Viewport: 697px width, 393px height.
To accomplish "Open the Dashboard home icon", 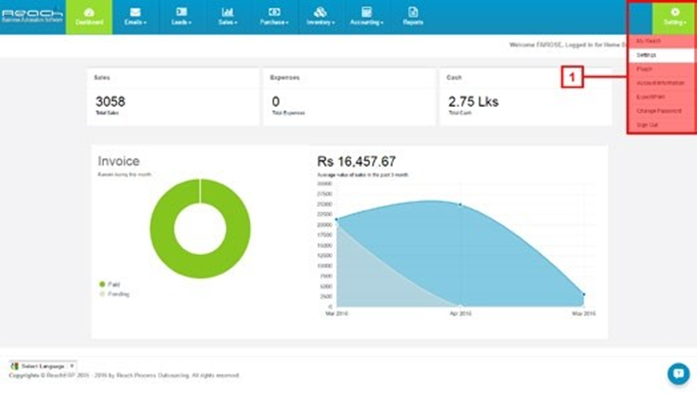I will pyautogui.click(x=89, y=12).
